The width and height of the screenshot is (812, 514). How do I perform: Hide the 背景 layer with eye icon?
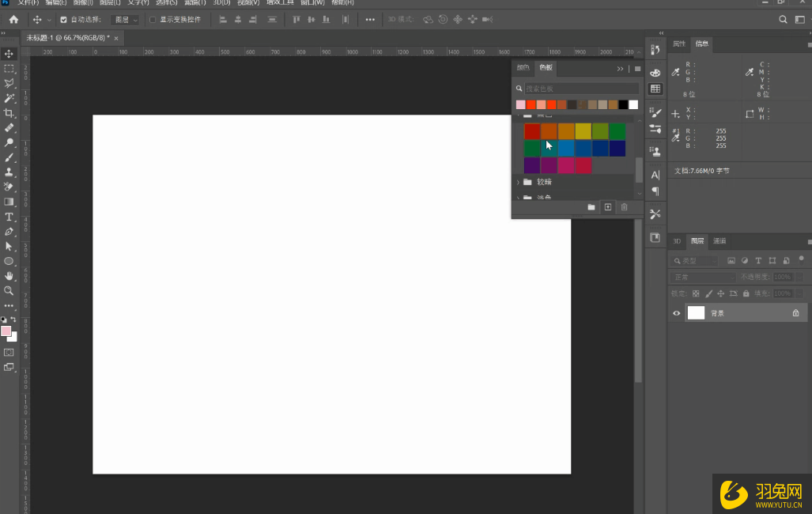coord(676,313)
